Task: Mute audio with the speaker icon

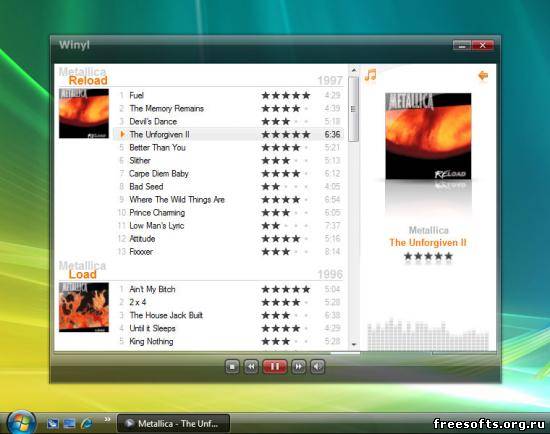Action: tap(317, 367)
